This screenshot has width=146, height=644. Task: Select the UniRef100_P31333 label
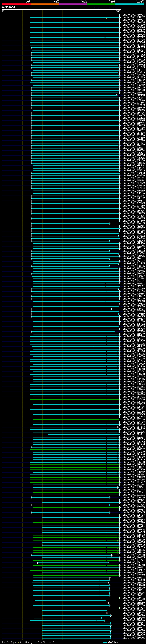point(134,58)
